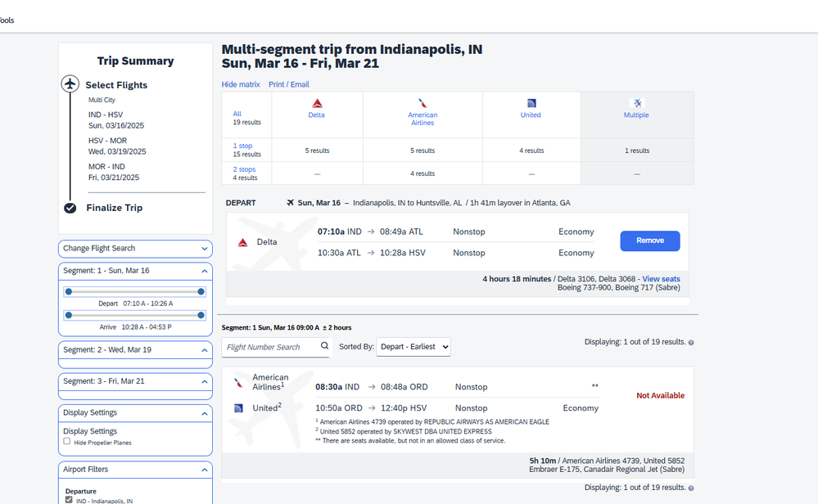Click the 10:30a ATL to 10:28a HSV flight row
This screenshot has width=818, height=504.
coord(455,253)
